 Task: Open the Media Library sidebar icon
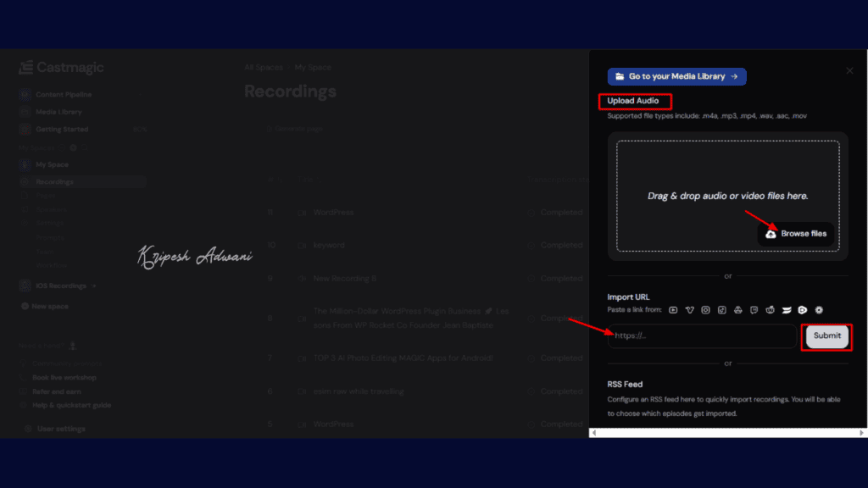point(25,112)
